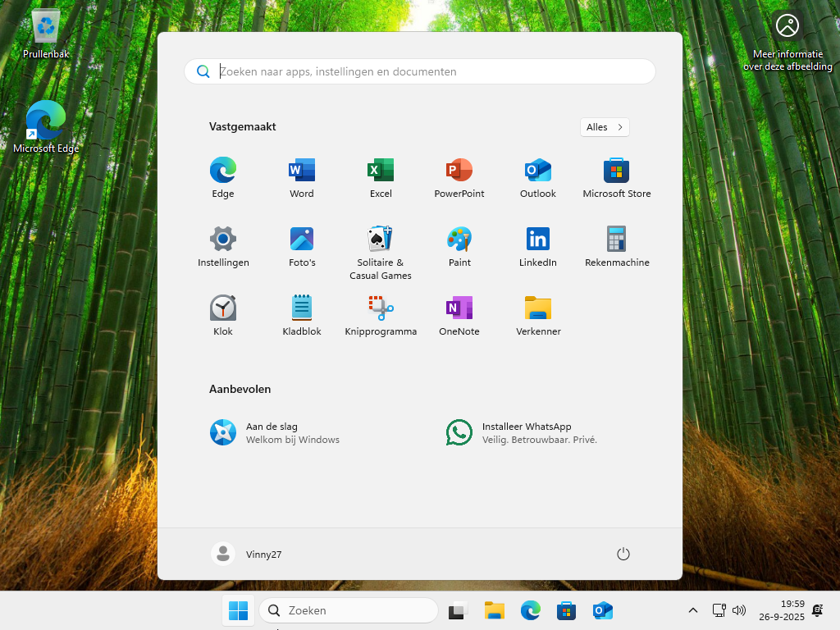Viewport: 840px width, 630px height.
Task: Open Rekenmachine calculator app
Action: click(617, 246)
